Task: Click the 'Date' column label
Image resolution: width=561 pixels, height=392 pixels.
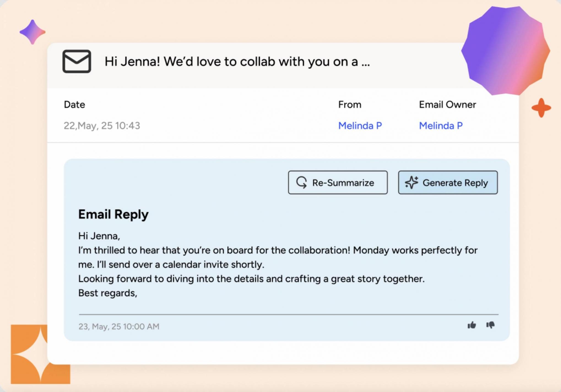Action: click(x=74, y=105)
